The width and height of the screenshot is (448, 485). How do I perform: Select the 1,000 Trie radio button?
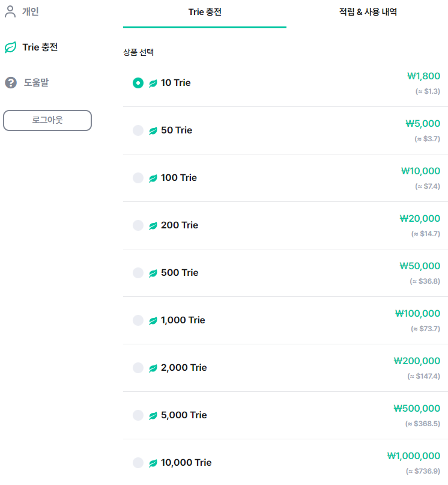[x=138, y=320]
